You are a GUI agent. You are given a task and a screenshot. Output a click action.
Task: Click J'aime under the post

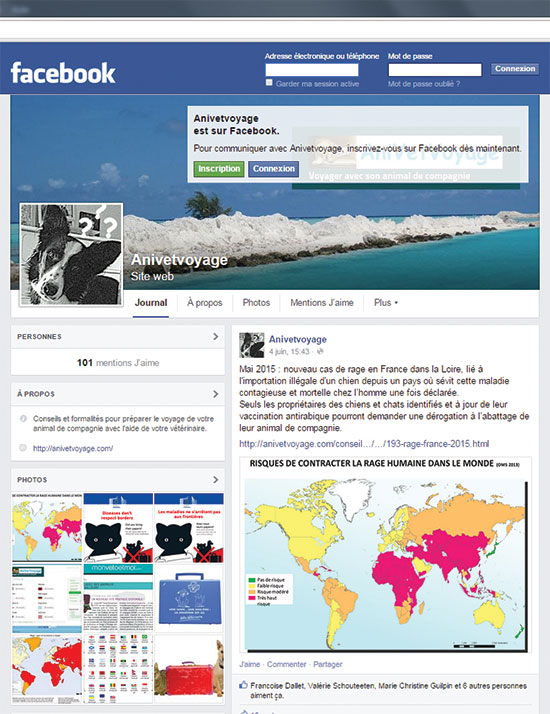tap(250, 664)
